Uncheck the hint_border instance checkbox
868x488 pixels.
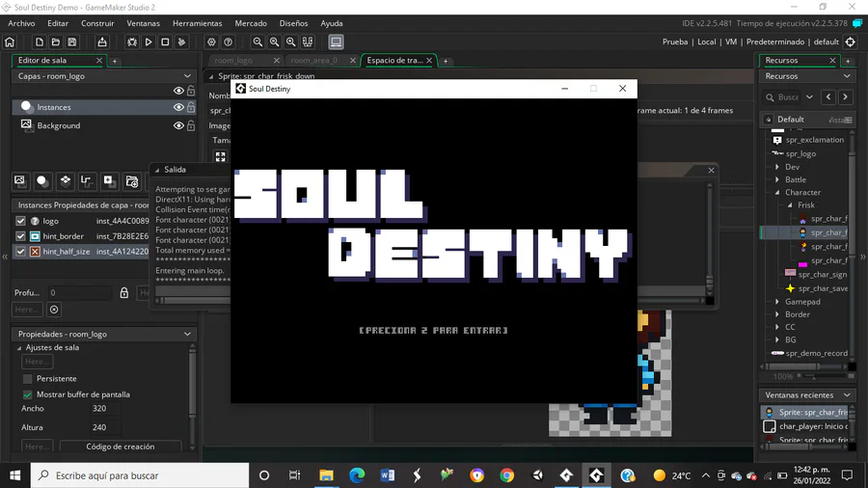pos(20,236)
